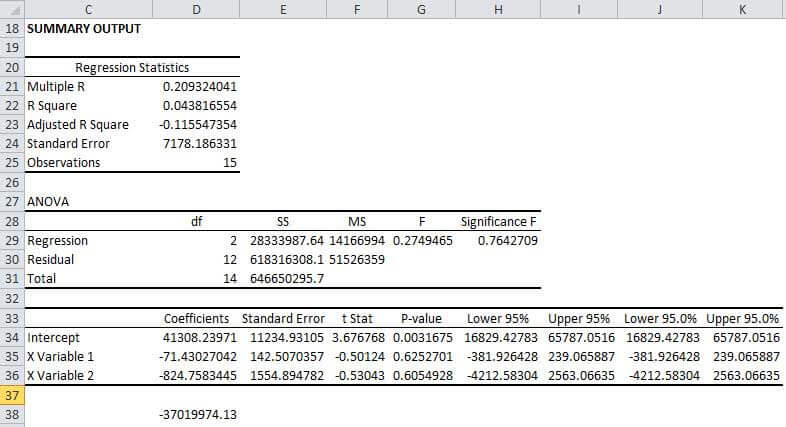This screenshot has height=427, width=786.
Task: Select the df header cell
Action: point(196,221)
